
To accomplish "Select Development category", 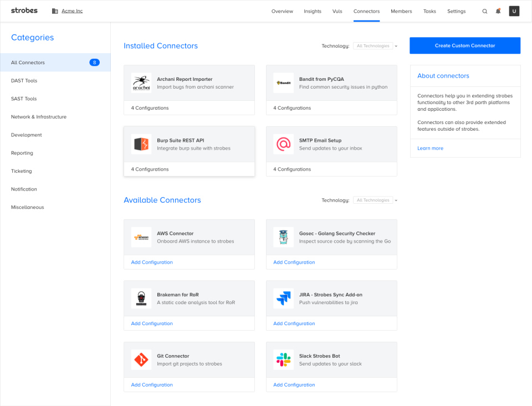I will tap(55, 135).
